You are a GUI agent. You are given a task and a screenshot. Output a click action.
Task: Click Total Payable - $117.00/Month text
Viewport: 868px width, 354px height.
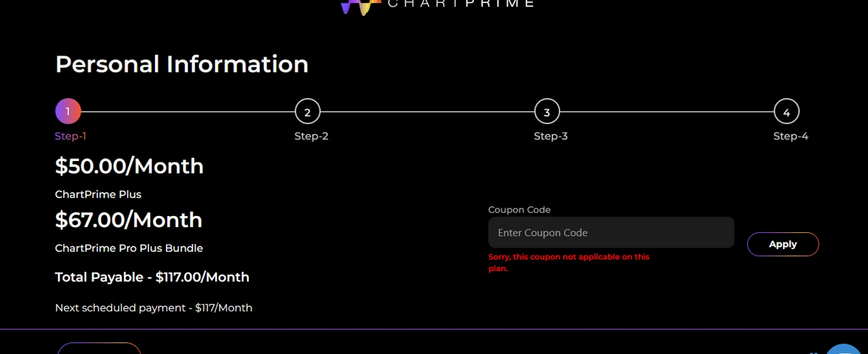152,277
